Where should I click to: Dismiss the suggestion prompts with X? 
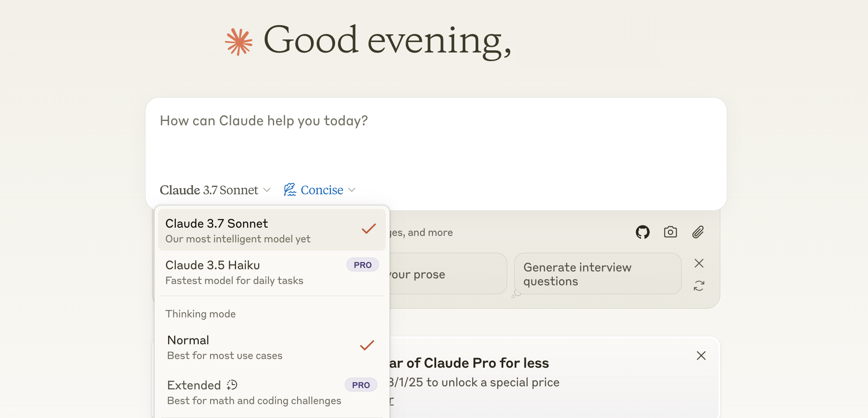[699, 263]
